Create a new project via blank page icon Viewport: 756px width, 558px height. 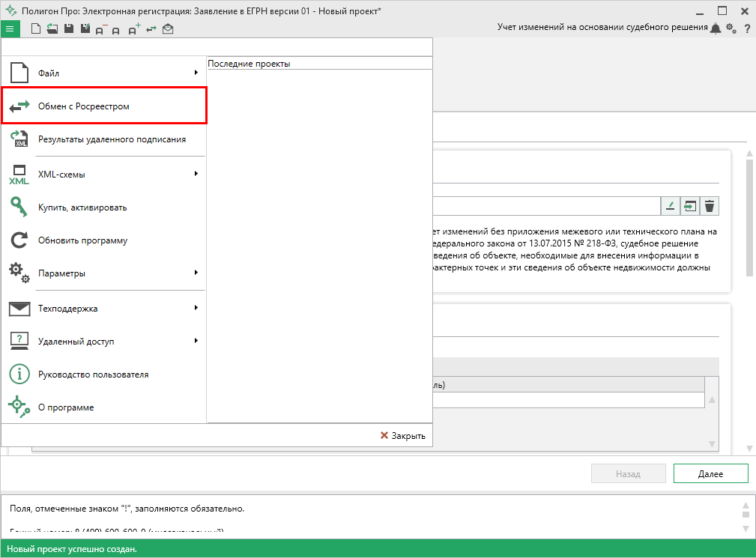[x=36, y=29]
